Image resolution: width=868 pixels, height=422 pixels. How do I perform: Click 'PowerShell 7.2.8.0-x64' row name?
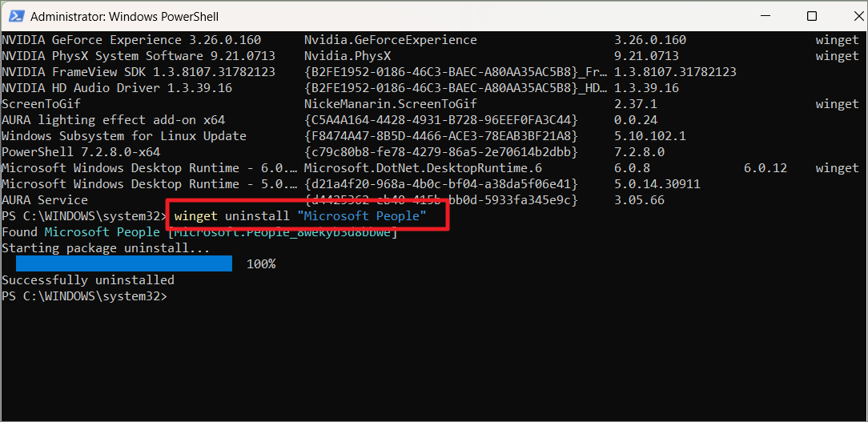point(82,151)
